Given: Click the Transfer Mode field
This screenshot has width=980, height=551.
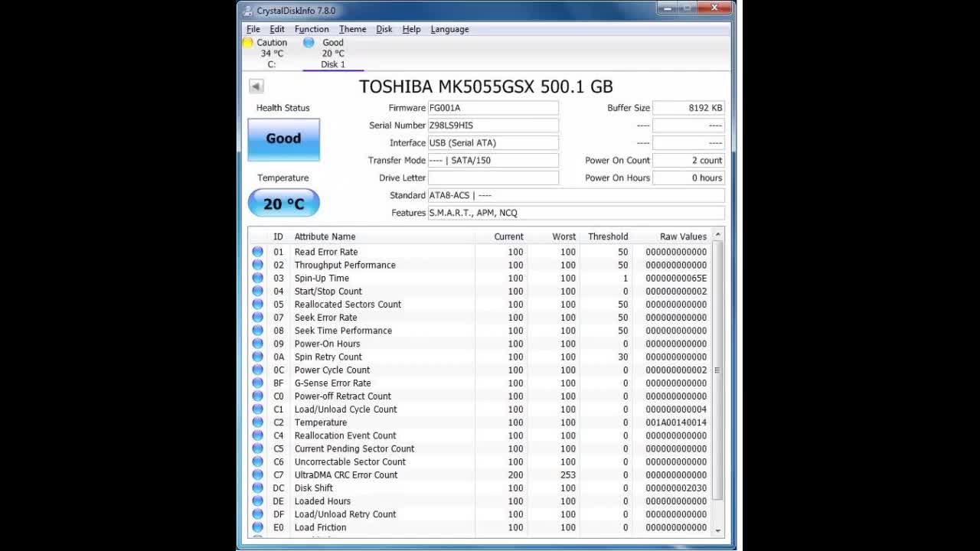Looking at the screenshot, I should coord(493,161).
